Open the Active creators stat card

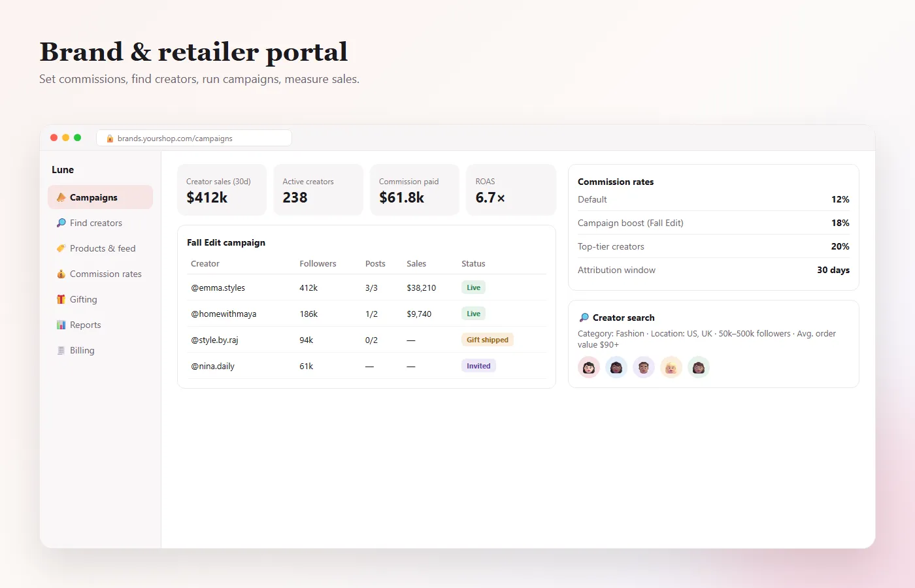[x=318, y=189]
